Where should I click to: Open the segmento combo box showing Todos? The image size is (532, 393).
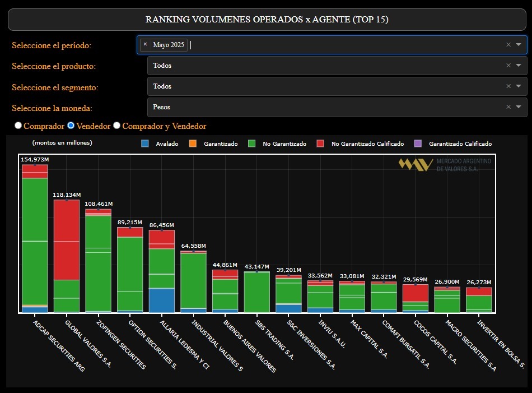coord(337,86)
